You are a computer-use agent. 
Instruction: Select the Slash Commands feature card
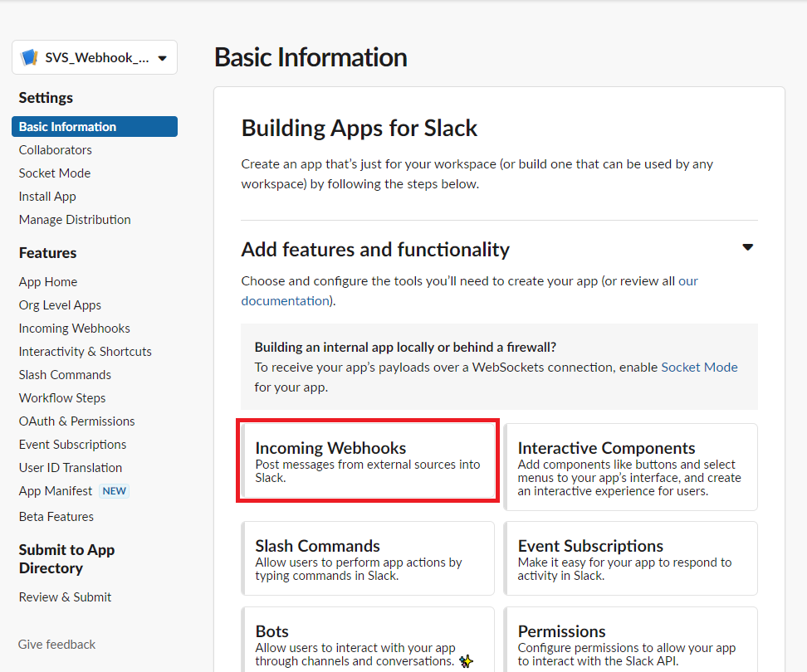(368, 558)
